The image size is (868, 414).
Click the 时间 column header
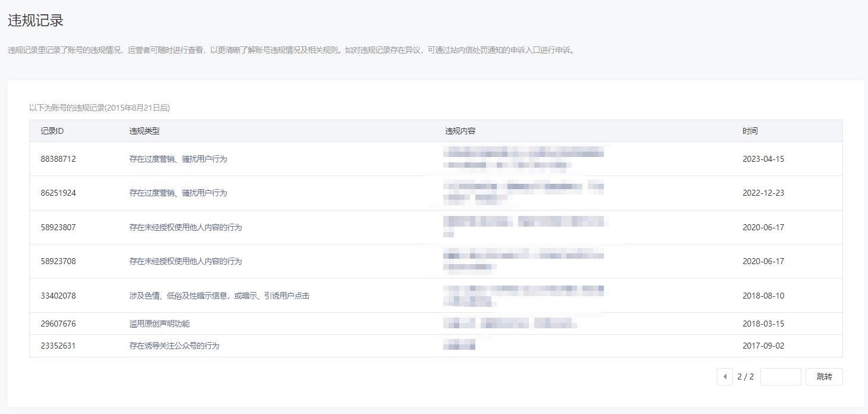point(750,131)
